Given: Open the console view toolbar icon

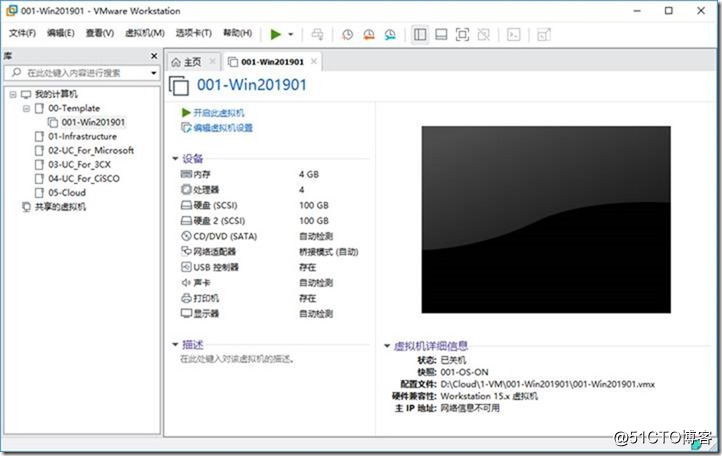Looking at the screenshot, I should pyautogui.click(x=513, y=34).
